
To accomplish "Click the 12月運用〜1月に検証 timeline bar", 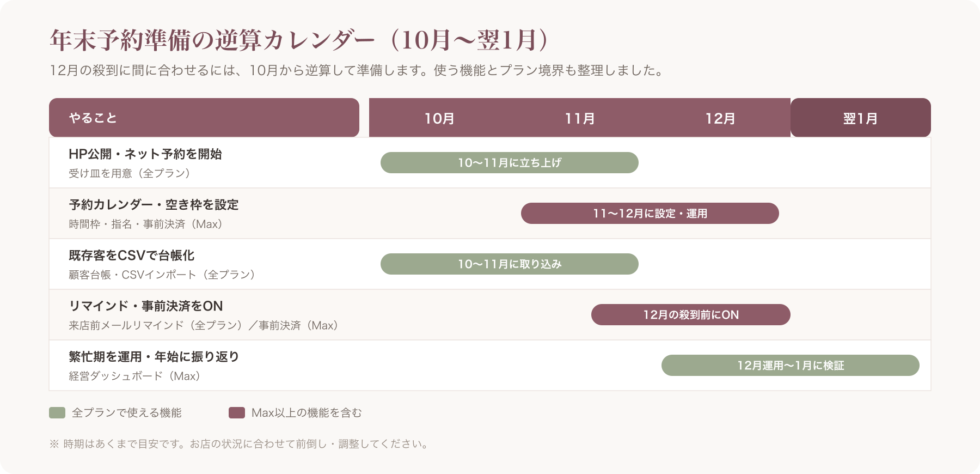I will 791,365.
